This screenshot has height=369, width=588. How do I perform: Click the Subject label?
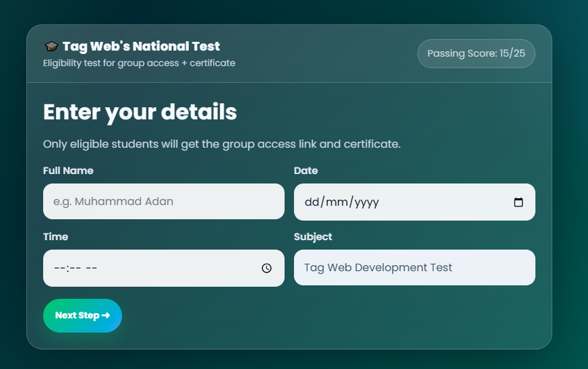(x=313, y=237)
